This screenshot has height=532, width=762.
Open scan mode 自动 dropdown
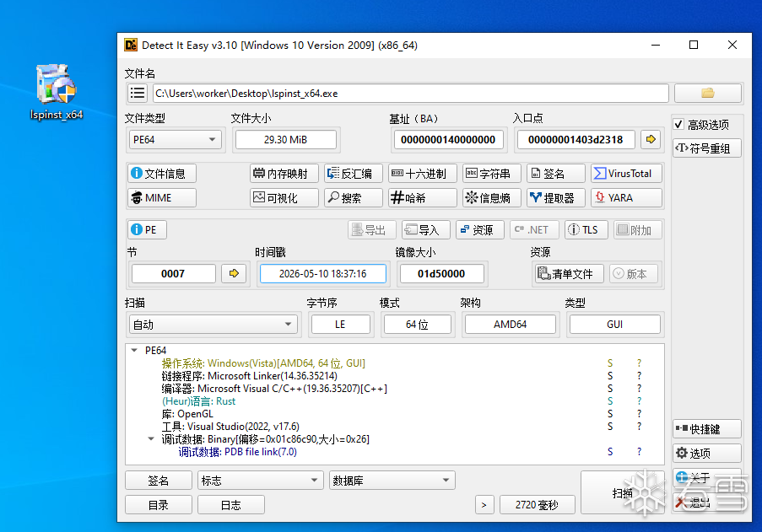[x=213, y=325]
